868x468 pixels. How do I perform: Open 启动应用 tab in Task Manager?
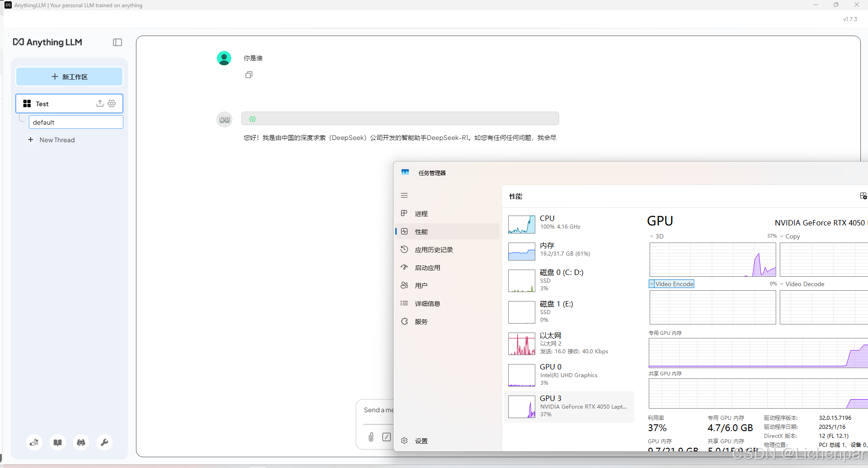click(448, 267)
